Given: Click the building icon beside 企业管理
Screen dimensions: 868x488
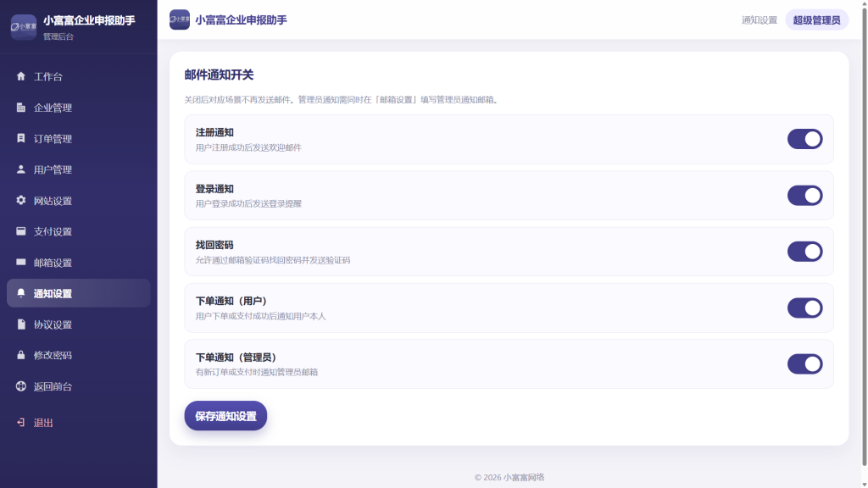Looking at the screenshot, I should coord(21,108).
